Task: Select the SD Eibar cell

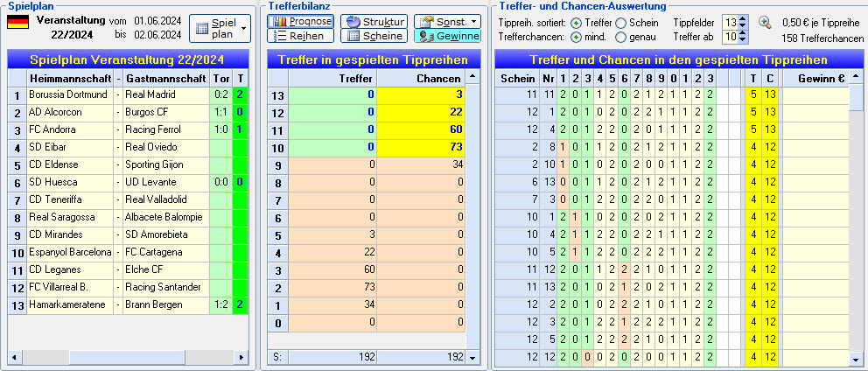Action: (70, 147)
